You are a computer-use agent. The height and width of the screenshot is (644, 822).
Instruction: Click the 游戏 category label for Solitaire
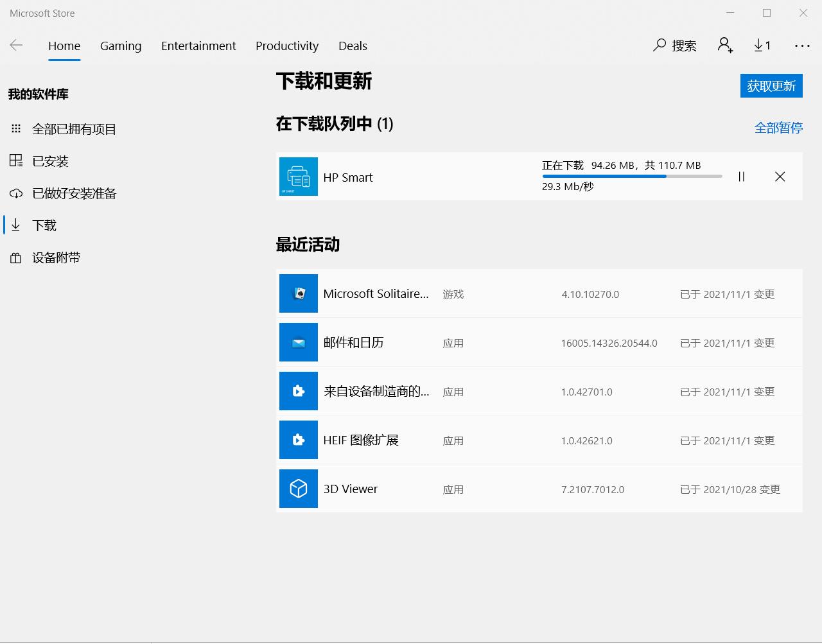tap(453, 294)
